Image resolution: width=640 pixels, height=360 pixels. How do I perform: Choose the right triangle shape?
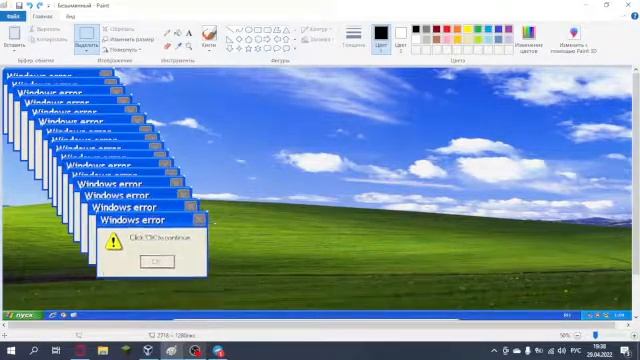click(x=230, y=39)
